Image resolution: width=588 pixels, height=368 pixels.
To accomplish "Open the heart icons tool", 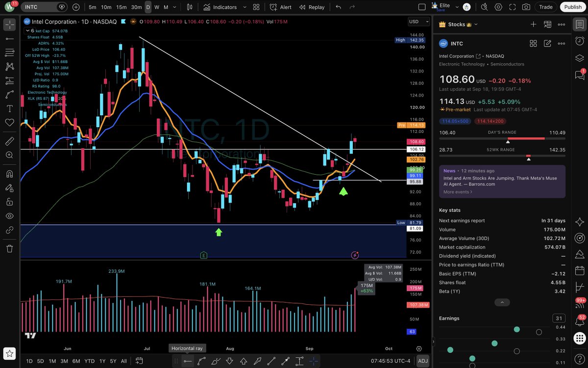I will 9,123.
